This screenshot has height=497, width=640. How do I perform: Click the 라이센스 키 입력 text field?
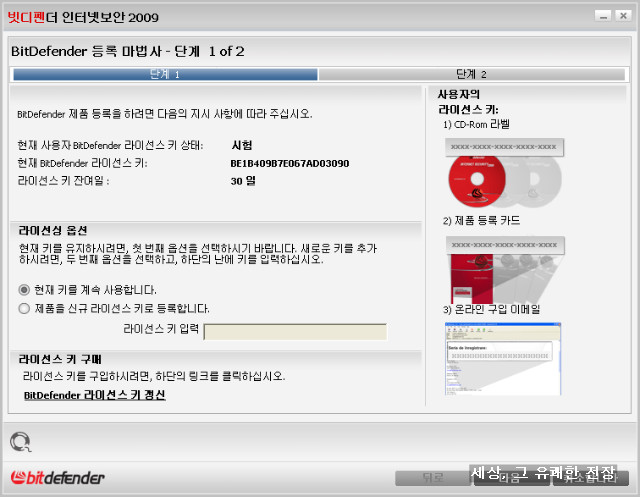pyautogui.click(x=295, y=332)
